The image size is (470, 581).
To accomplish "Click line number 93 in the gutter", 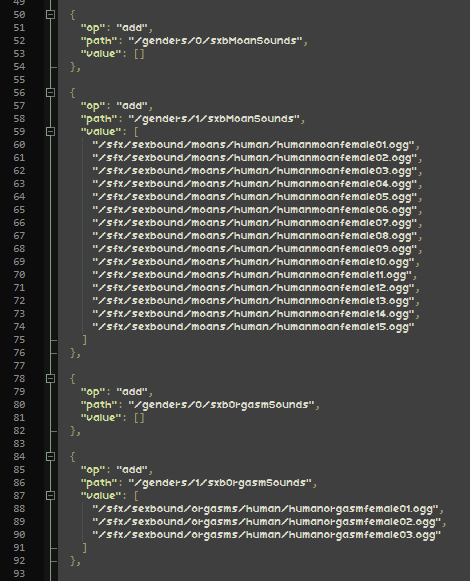I will (19, 574).
